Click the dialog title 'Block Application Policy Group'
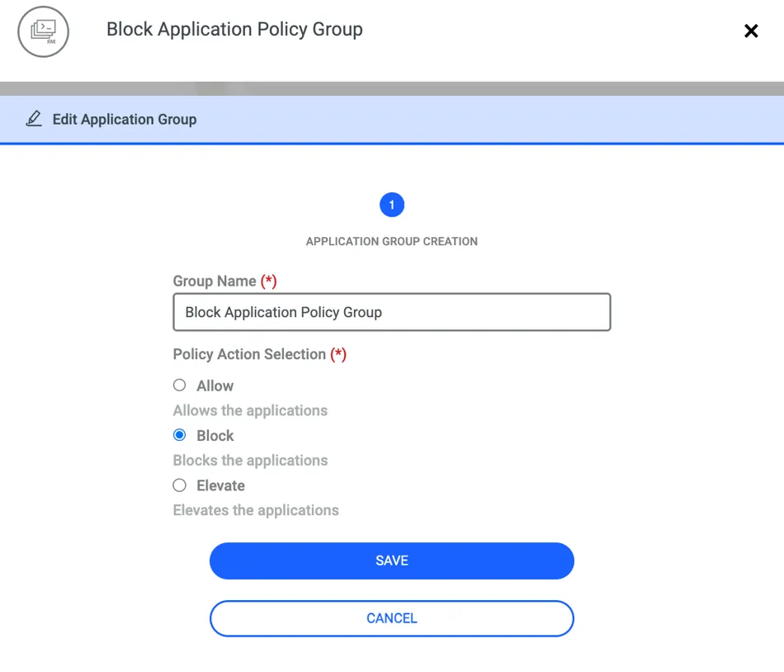This screenshot has height=672, width=784. (234, 30)
